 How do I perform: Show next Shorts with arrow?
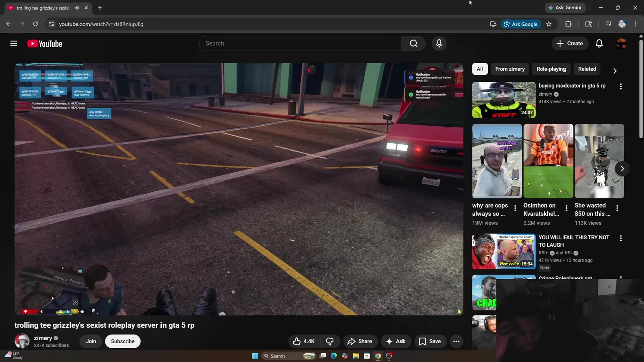(x=622, y=169)
